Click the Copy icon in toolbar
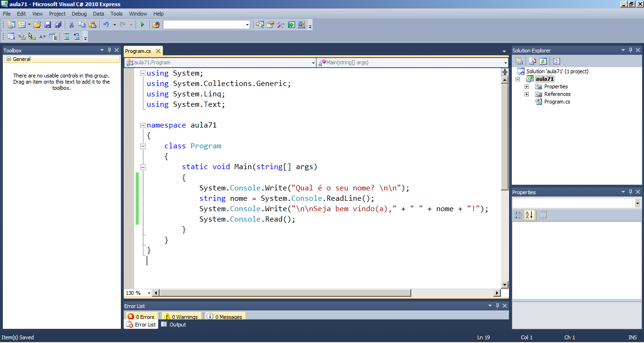Image resolution: width=644 pixels, height=343 pixels. [82, 25]
